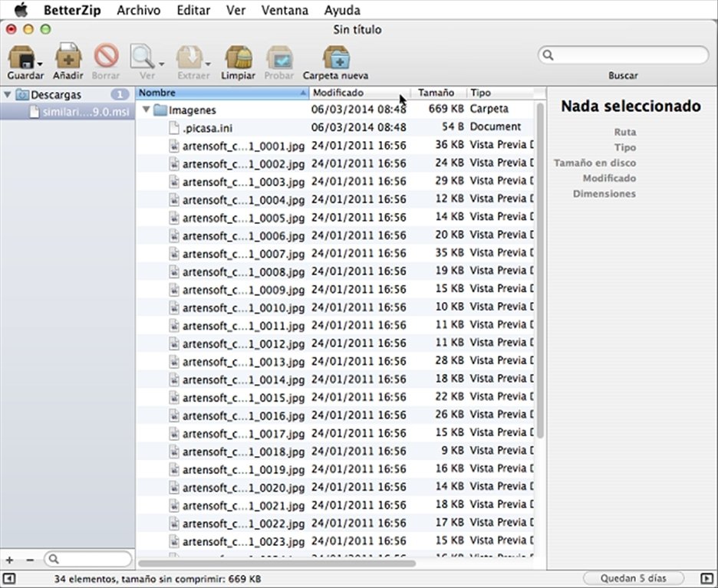718x588 pixels.
Task: Click the vertical scrollbar of file list
Action: tap(540, 270)
